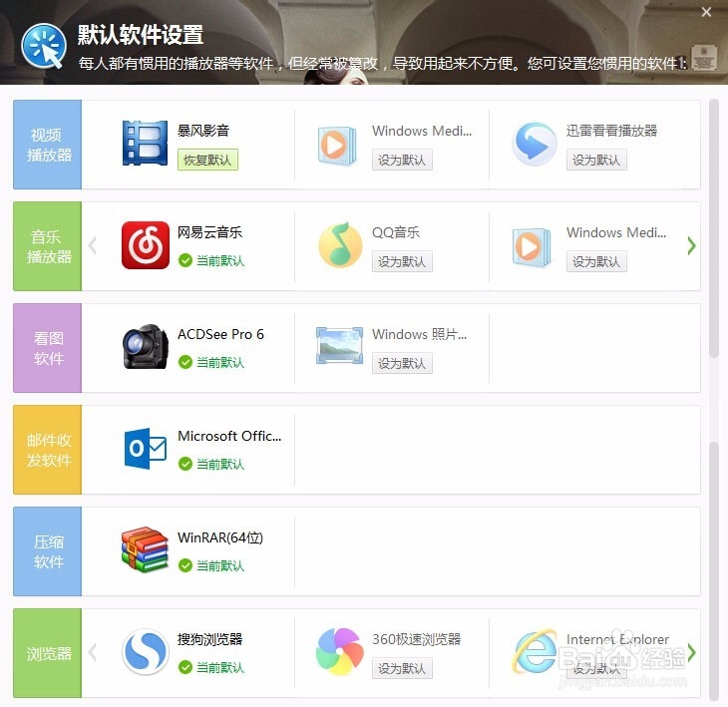Show next browsers with right arrow

click(x=691, y=652)
